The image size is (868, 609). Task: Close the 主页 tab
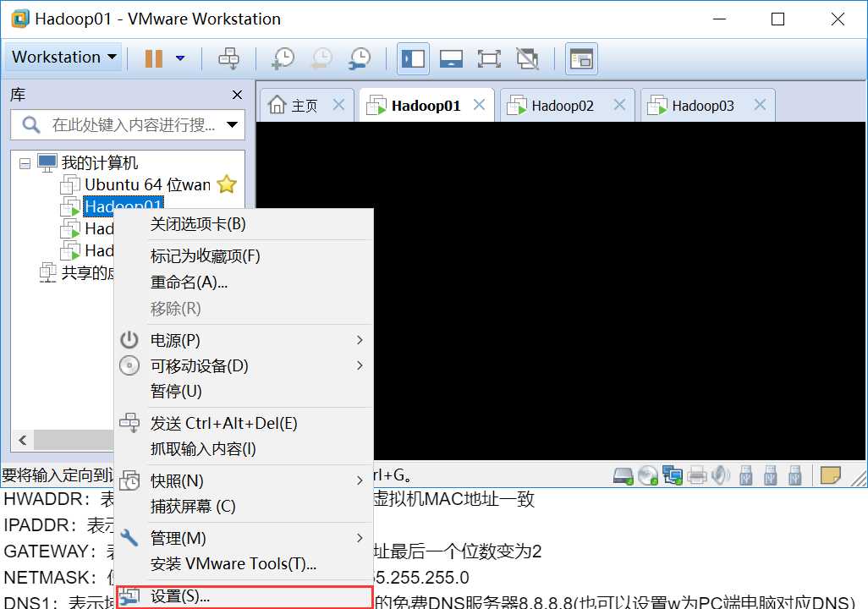[x=338, y=105]
